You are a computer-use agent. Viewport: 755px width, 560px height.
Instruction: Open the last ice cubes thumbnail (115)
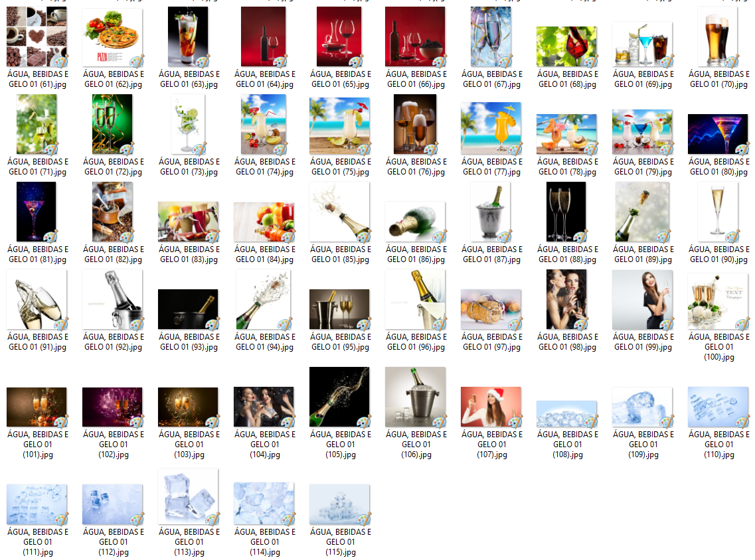click(340, 504)
